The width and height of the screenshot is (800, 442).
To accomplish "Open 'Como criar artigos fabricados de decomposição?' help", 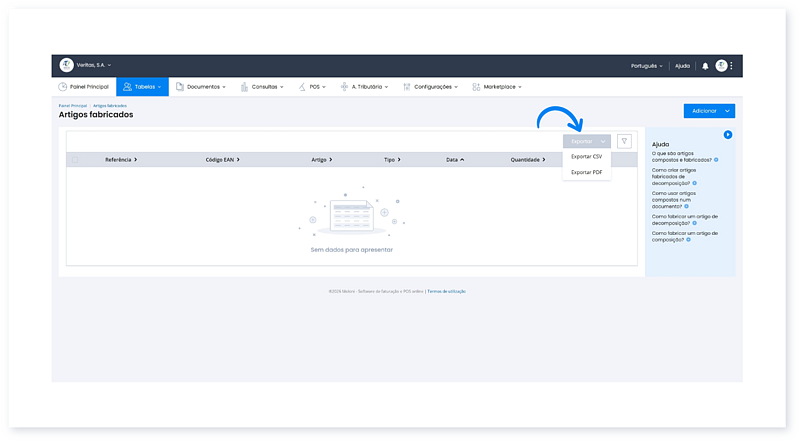I will pos(674,177).
